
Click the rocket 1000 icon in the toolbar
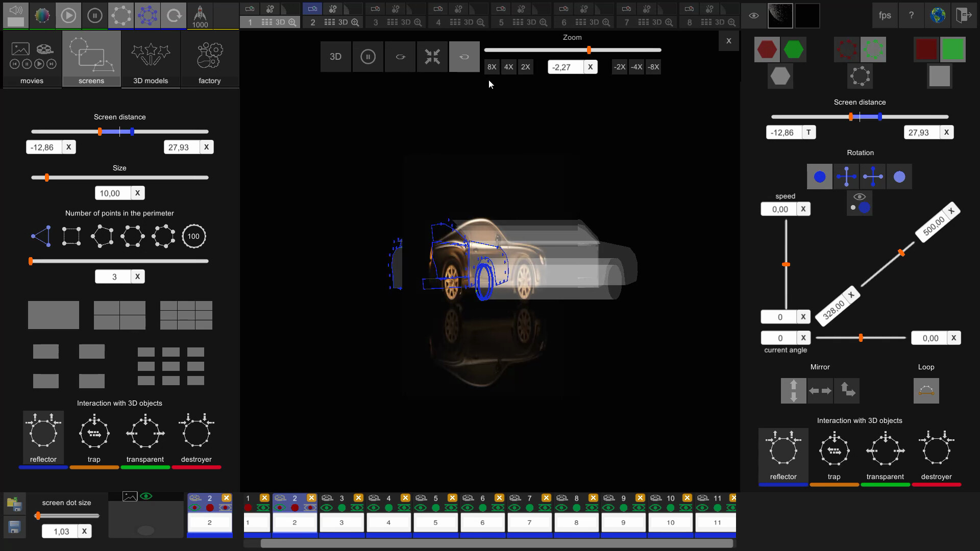coord(200,14)
